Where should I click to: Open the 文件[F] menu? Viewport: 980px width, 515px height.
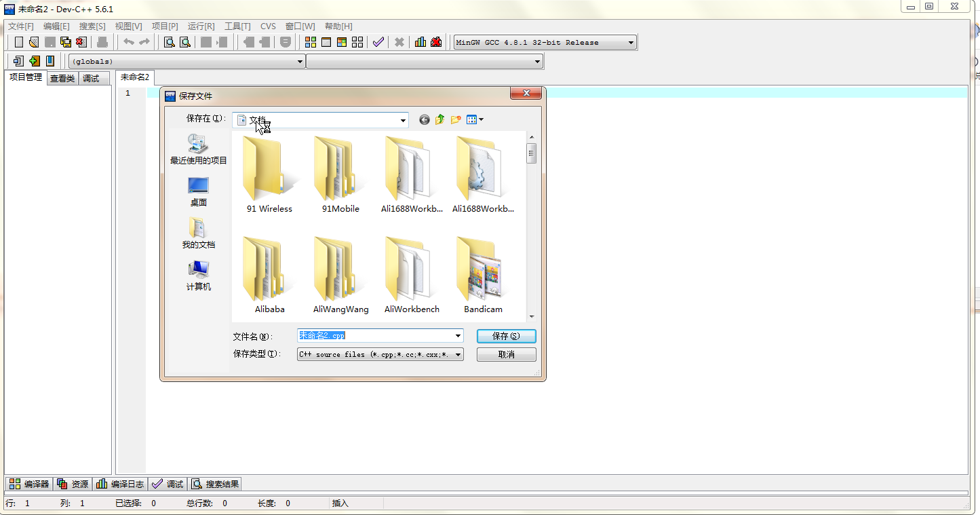tap(21, 26)
